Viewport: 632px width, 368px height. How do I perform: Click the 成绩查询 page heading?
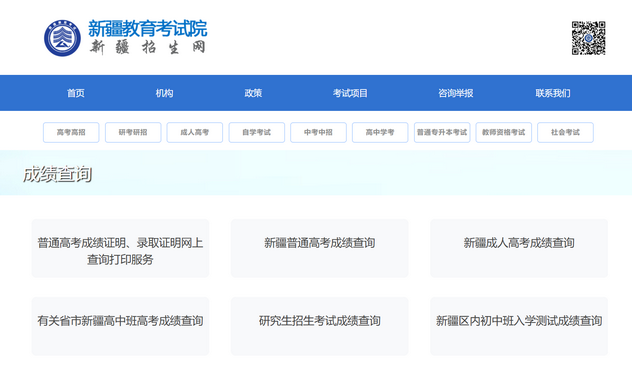tap(57, 174)
